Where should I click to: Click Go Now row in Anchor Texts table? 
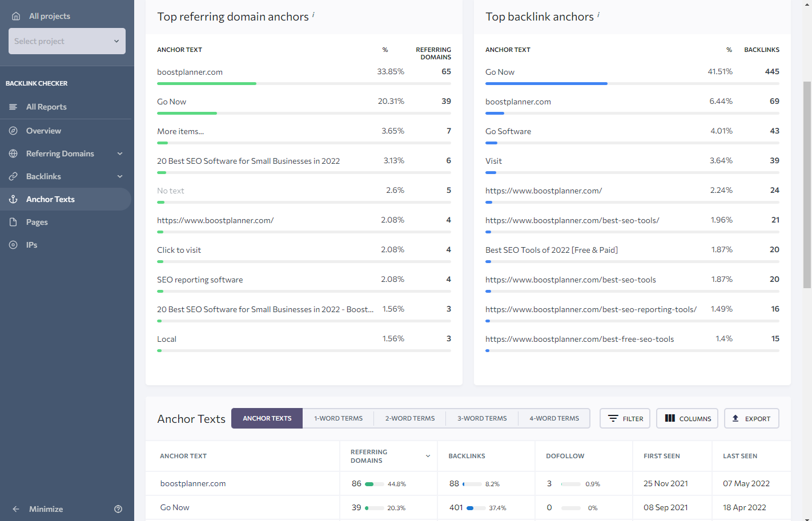(x=468, y=507)
